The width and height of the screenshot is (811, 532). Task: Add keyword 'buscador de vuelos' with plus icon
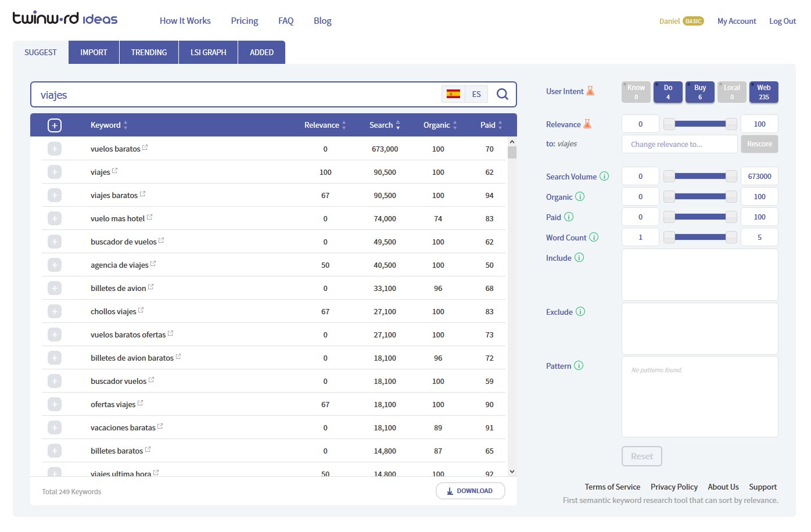pyautogui.click(x=55, y=242)
